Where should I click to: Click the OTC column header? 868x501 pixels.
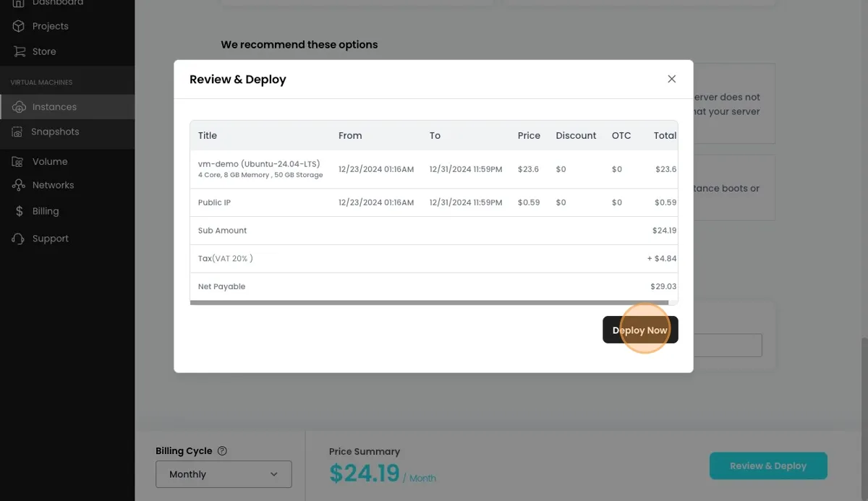(621, 135)
